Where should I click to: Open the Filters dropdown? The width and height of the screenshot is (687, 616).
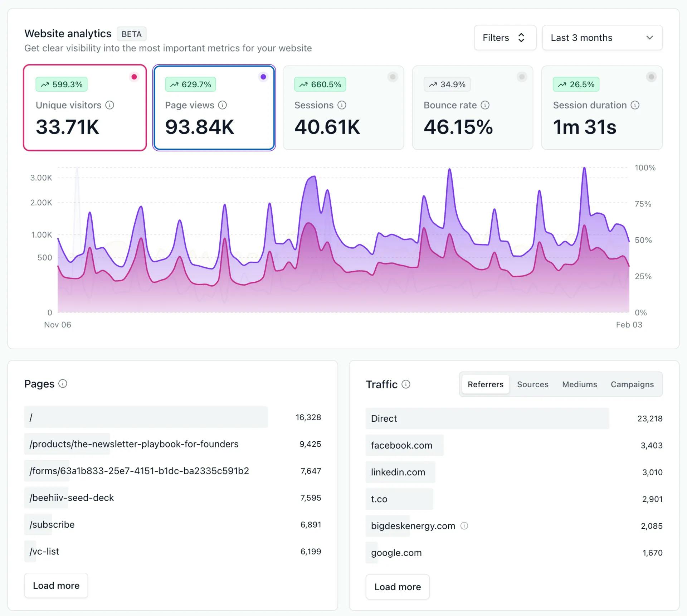click(x=505, y=38)
